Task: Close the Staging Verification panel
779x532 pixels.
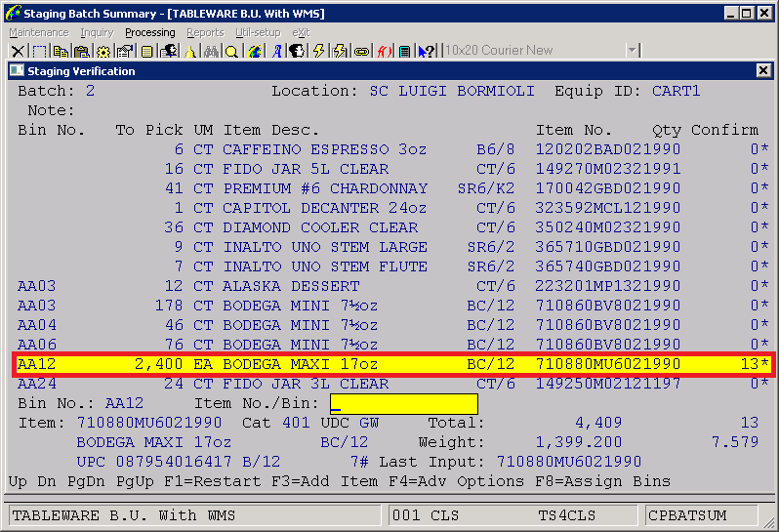Action: tap(763, 70)
